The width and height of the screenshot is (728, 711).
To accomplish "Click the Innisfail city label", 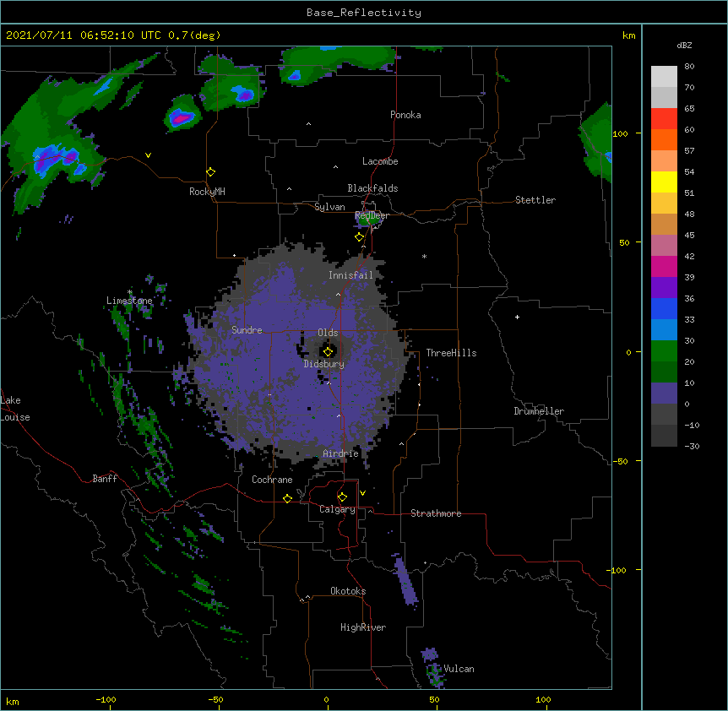I will 350,275.
